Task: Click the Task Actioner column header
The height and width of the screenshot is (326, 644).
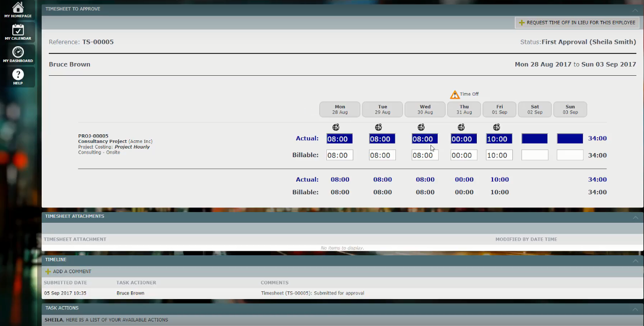Action: [136, 283]
